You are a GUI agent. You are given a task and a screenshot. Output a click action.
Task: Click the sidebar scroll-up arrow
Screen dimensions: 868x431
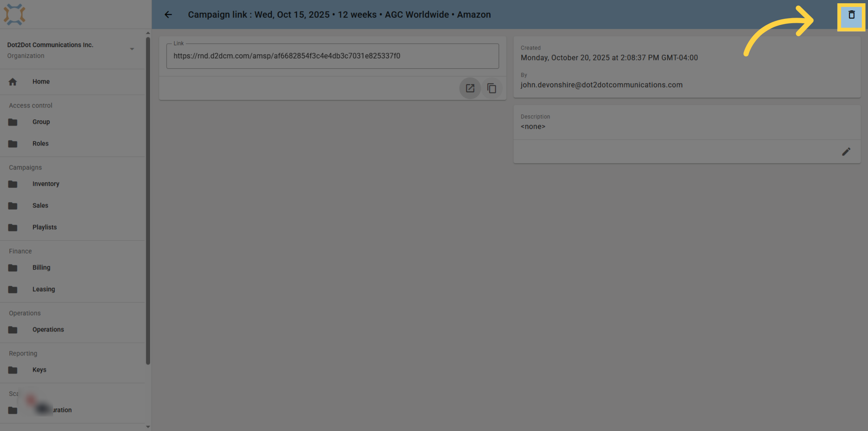click(148, 33)
